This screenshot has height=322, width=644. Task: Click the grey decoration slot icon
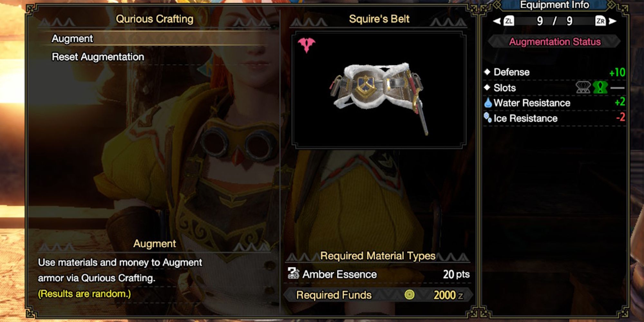[583, 87]
